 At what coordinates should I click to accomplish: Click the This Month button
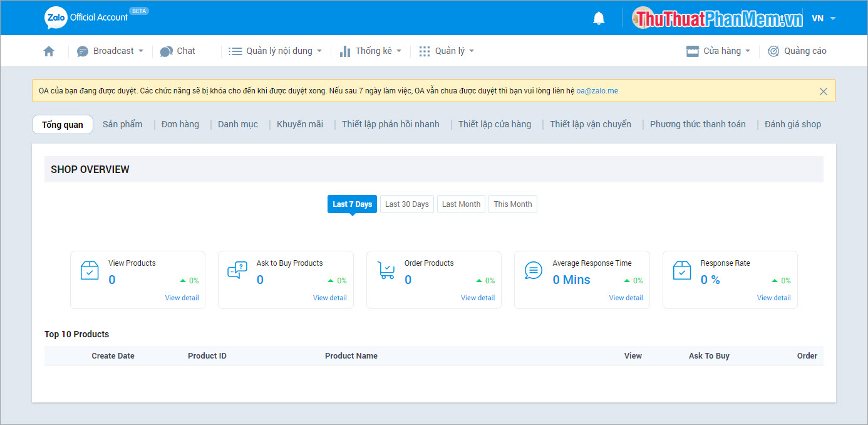tap(512, 204)
